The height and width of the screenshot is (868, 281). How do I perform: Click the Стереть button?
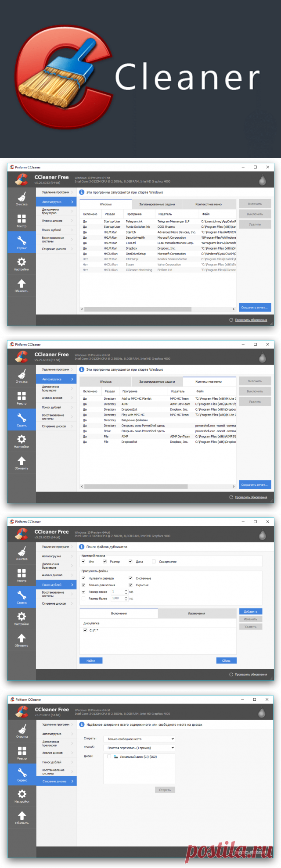coord(165,789)
